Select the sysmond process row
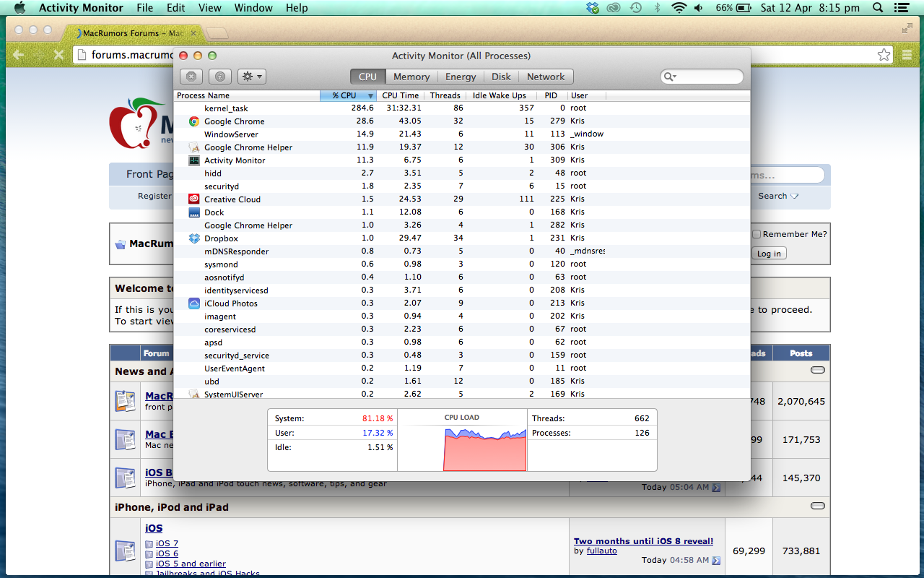The width and height of the screenshot is (924, 578). tap(462, 264)
